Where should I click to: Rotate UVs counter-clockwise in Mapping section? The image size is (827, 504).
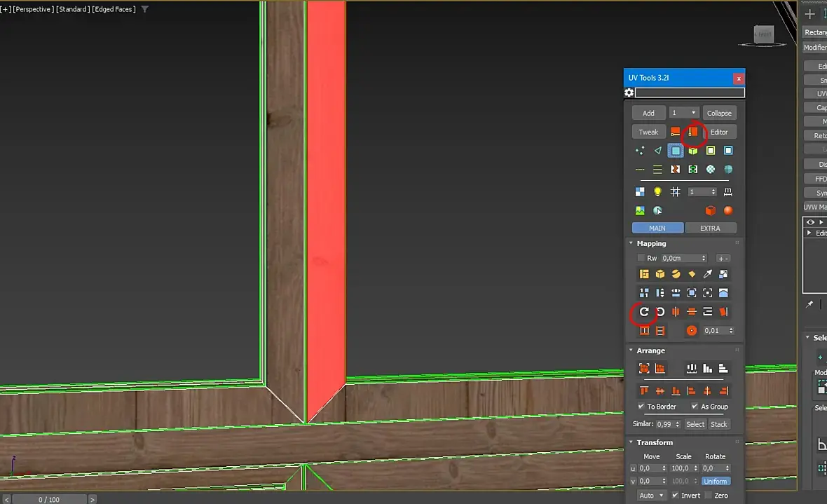click(x=660, y=312)
